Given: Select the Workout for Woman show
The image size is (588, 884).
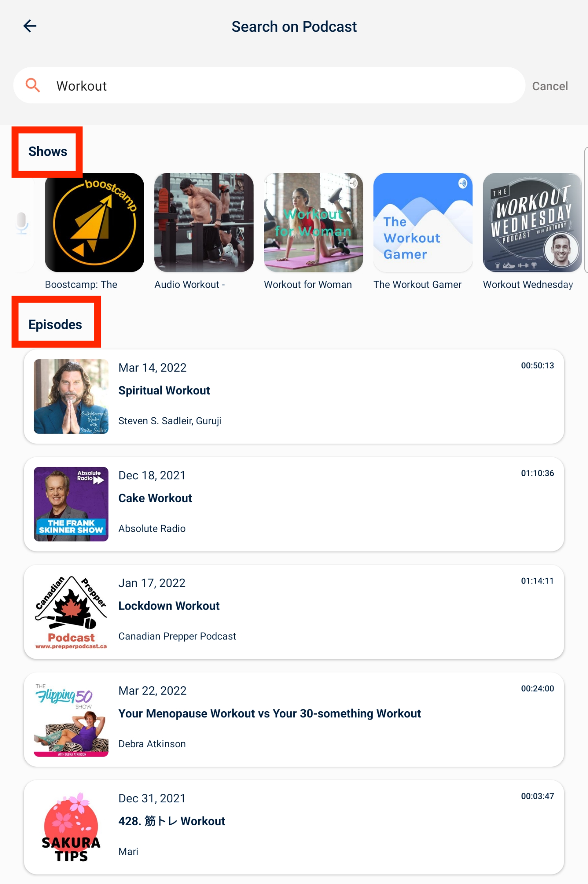Looking at the screenshot, I should coord(313,223).
